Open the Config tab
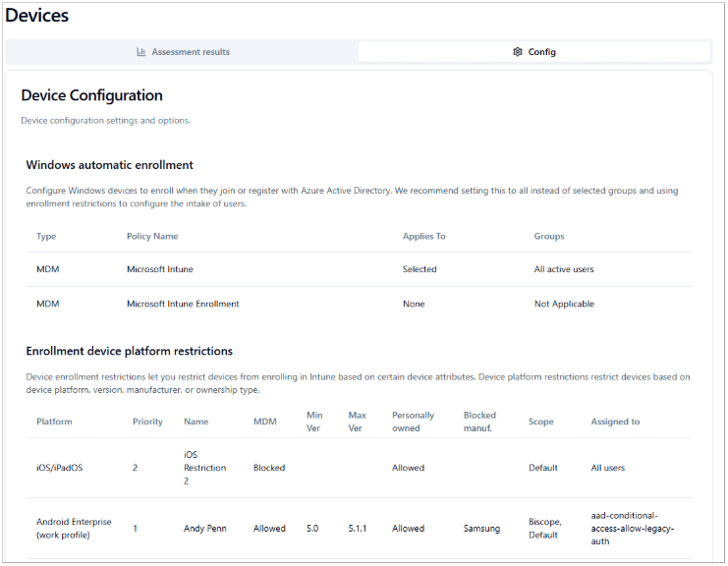728x566 pixels. tap(534, 52)
